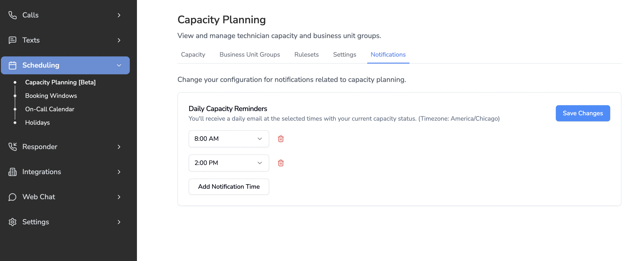The image size is (644, 261).
Task: Expand the Integrations menu chevron
Action: (x=119, y=172)
